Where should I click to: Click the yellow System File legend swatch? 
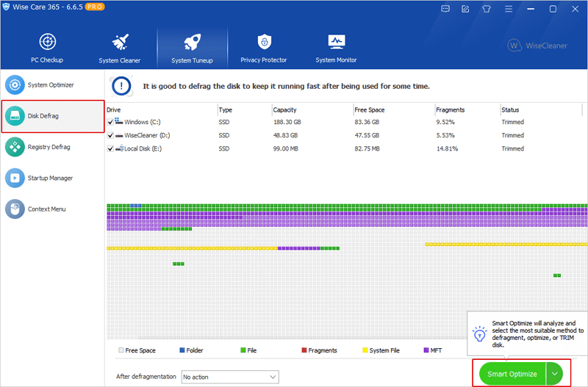point(365,350)
